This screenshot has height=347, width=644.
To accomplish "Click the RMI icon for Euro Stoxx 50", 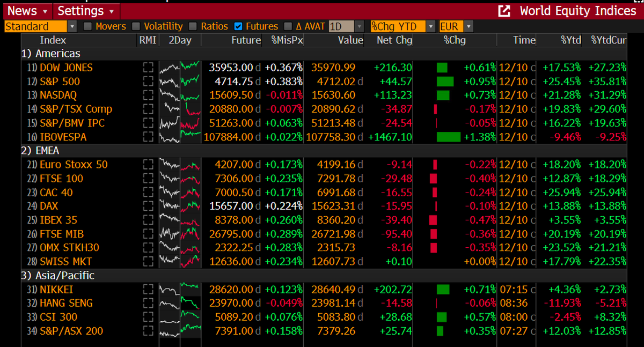I will (148, 165).
